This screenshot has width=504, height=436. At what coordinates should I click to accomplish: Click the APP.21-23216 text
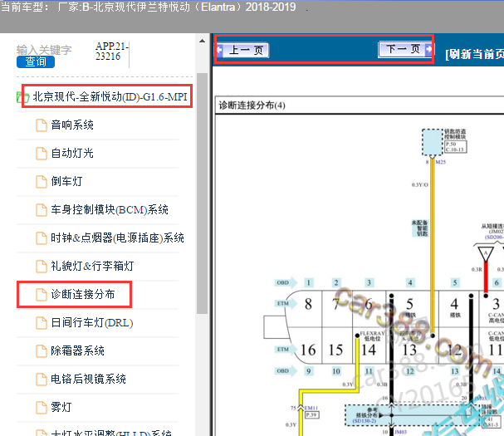[112, 51]
